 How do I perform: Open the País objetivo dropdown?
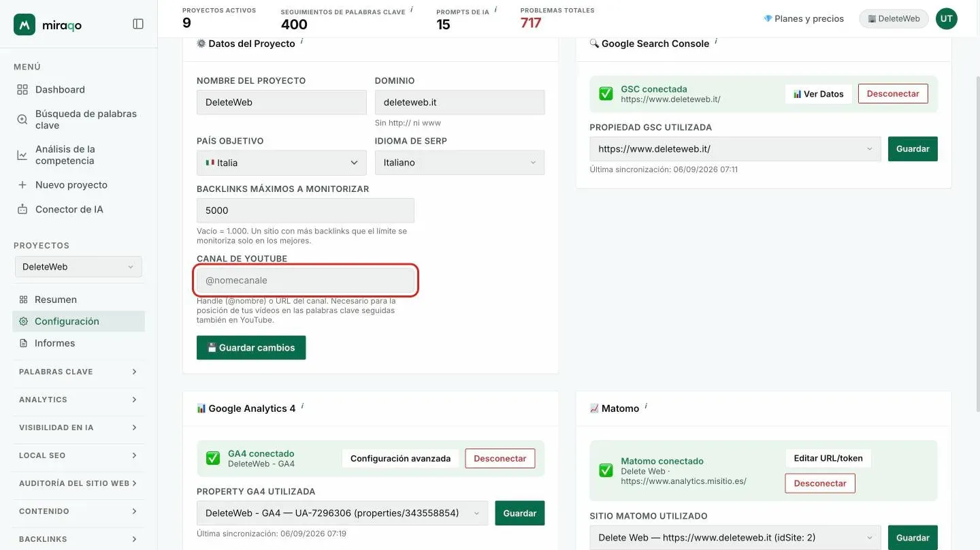[282, 163]
